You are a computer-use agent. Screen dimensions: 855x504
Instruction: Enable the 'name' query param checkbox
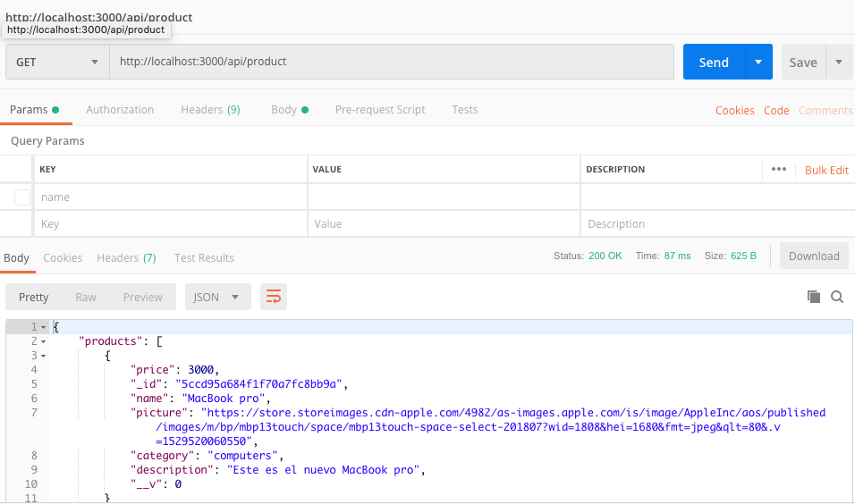pos(22,197)
